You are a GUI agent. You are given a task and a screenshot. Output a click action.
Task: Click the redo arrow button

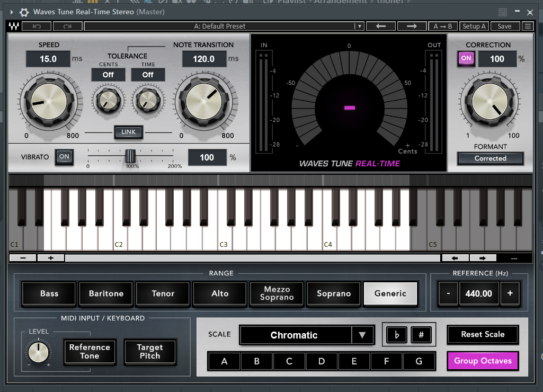pyautogui.click(x=67, y=26)
